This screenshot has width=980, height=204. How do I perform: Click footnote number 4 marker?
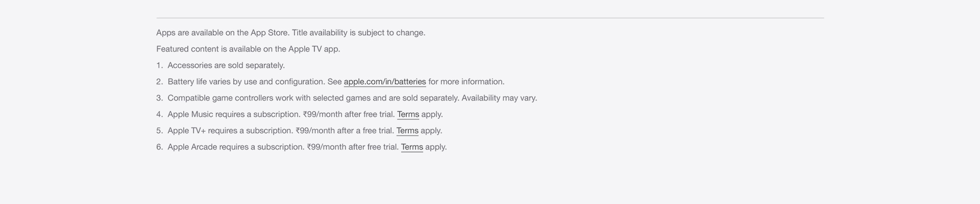(x=159, y=114)
